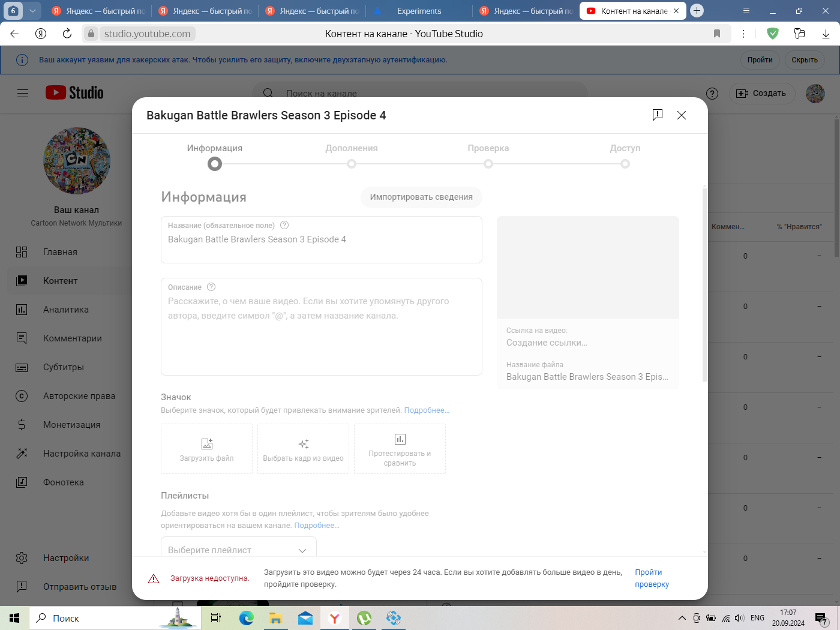Image resolution: width=840 pixels, height=630 pixels.
Task: Close the Контент на канале browser tab
Action: click(676, 11)
